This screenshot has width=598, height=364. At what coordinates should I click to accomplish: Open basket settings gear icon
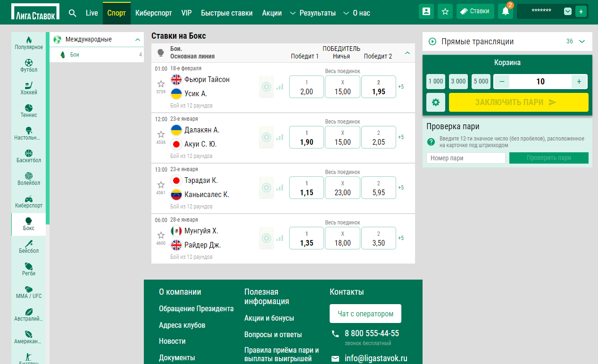click(436, 102)
